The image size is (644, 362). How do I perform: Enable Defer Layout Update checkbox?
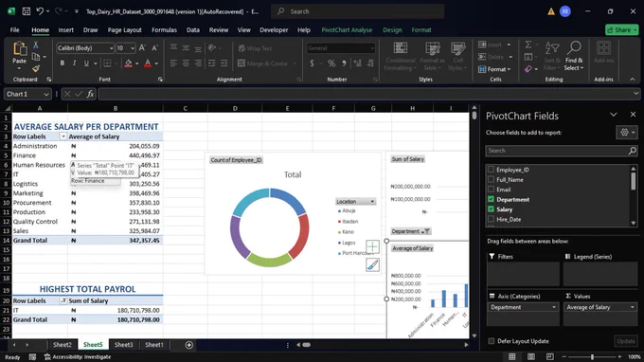[x=492, y=341]
